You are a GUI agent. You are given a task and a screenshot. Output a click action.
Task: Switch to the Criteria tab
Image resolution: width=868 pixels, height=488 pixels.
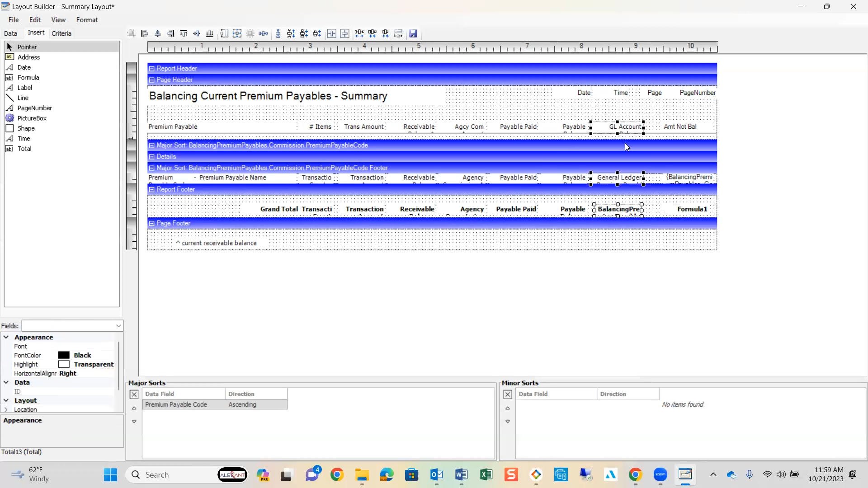(x=61, y=33)
